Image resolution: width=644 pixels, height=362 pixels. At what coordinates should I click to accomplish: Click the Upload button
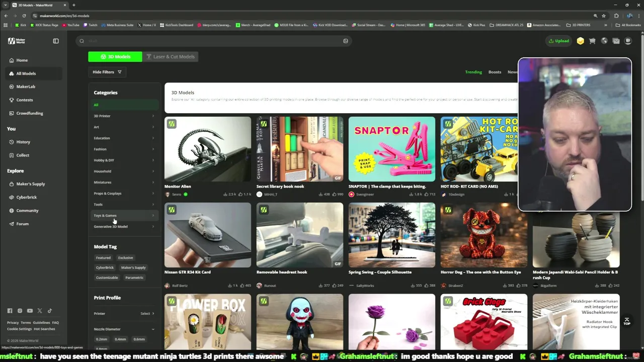click(558, 41)
